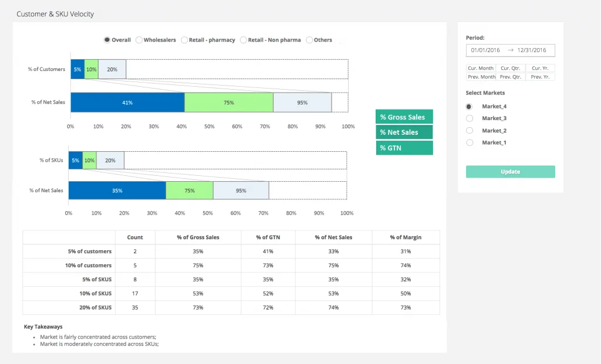Set period to Prev. Yr.
601x364 pixels.
point(540,77)
